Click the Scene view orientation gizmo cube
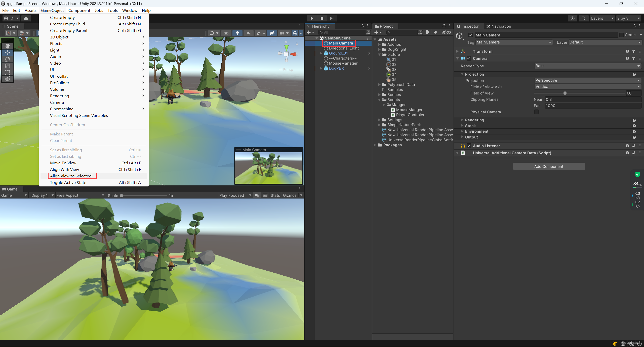 point(286,54)
